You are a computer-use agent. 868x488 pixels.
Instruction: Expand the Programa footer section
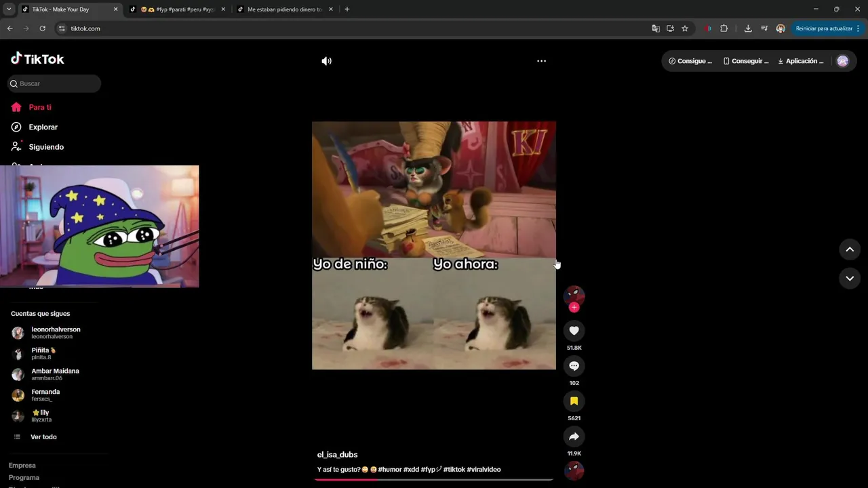pos(24,477)
